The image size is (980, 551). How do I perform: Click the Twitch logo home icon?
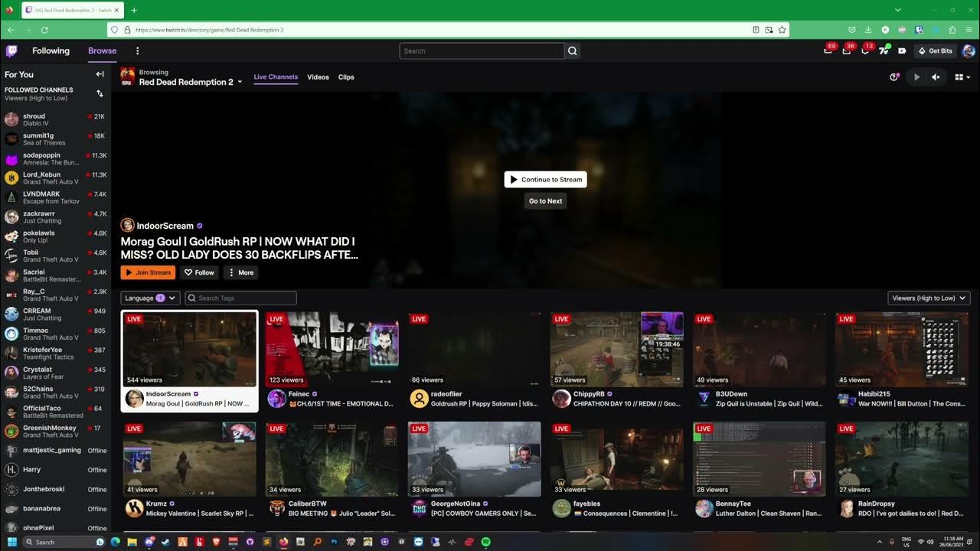click(x=11, y=51)
